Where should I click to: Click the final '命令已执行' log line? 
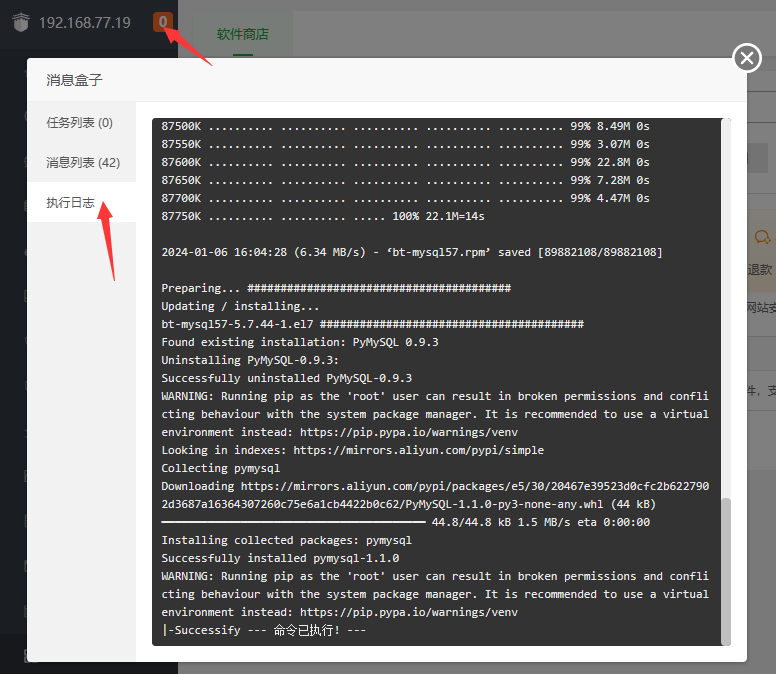coord(264,630)
